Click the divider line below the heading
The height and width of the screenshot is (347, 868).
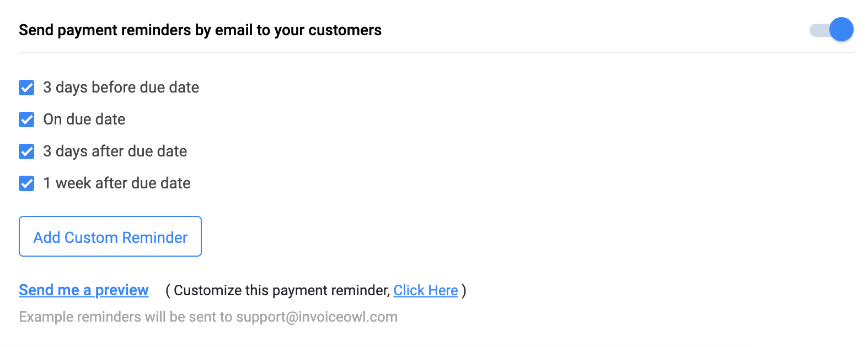click(436, 53)
